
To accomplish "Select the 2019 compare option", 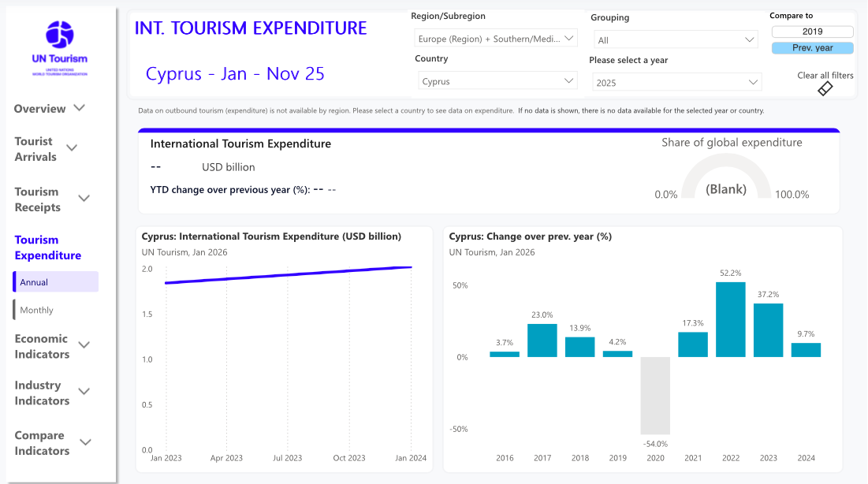I will [x=812, y=32].
